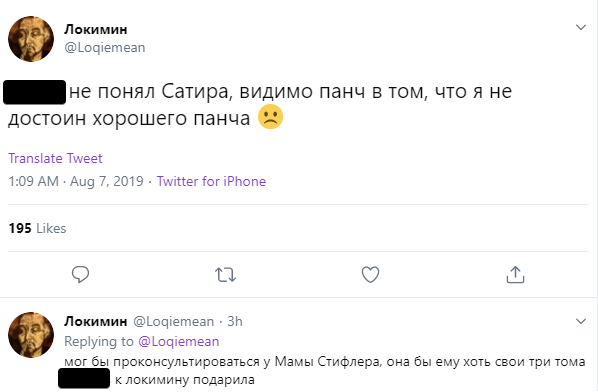Expand reply tweet options chevron
This screenshot has height=392, width=598.
point(580,321)
